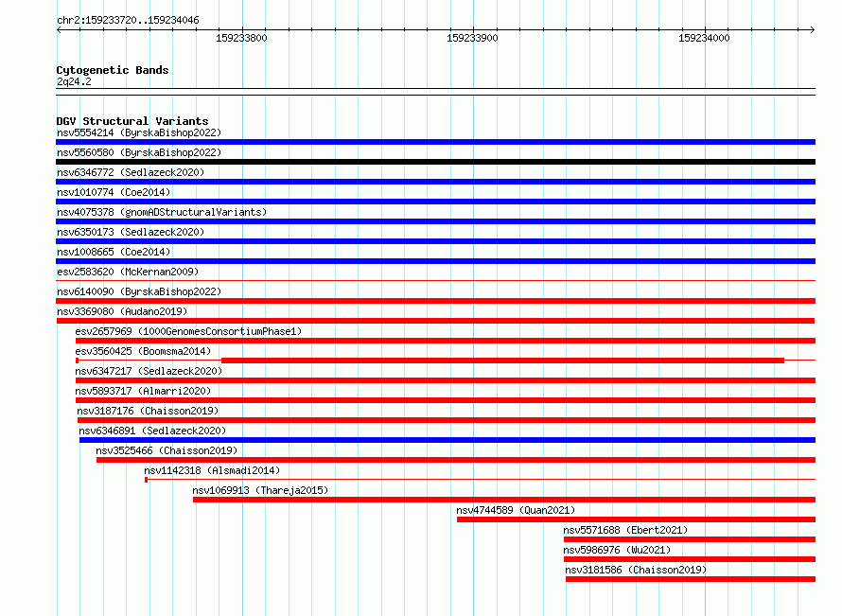Image resolution: width=842 pixels, height=616 pixels.
Task: Select nsv6350173 (Sedlazeck2020) label
Action: click(131, 232)
